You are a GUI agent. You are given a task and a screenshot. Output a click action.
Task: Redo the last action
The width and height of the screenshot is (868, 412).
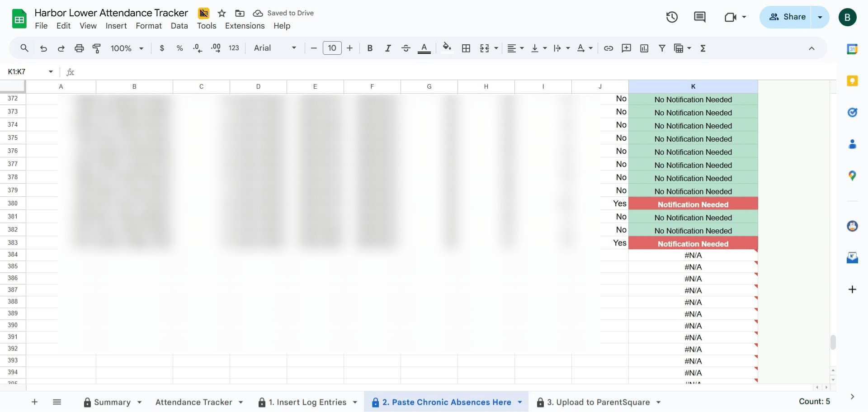click(61, 48)
